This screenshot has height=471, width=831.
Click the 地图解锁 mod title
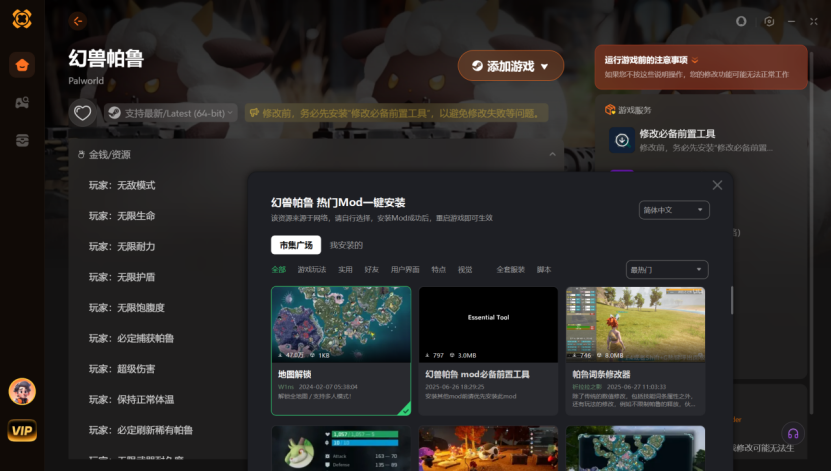pyautogui.click(x=295, y=374)
